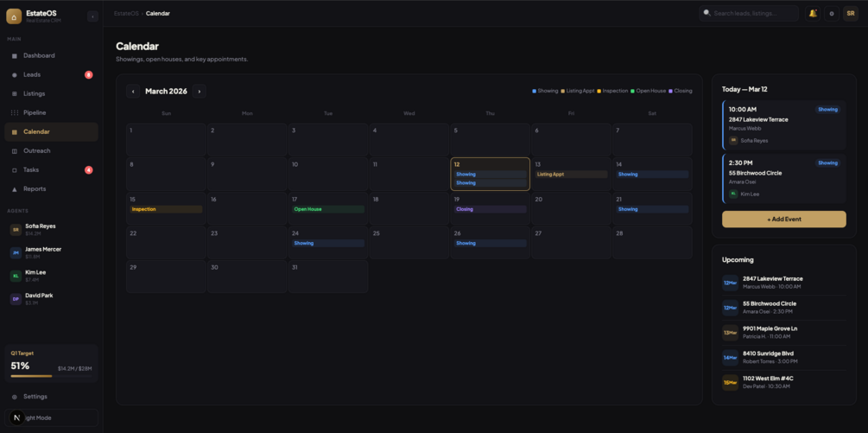Click the Tasks square icon

tap(15, 170)
